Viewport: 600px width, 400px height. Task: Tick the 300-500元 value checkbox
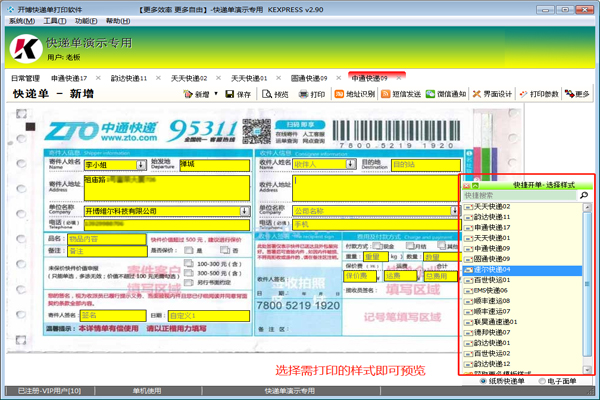(188, 273)
